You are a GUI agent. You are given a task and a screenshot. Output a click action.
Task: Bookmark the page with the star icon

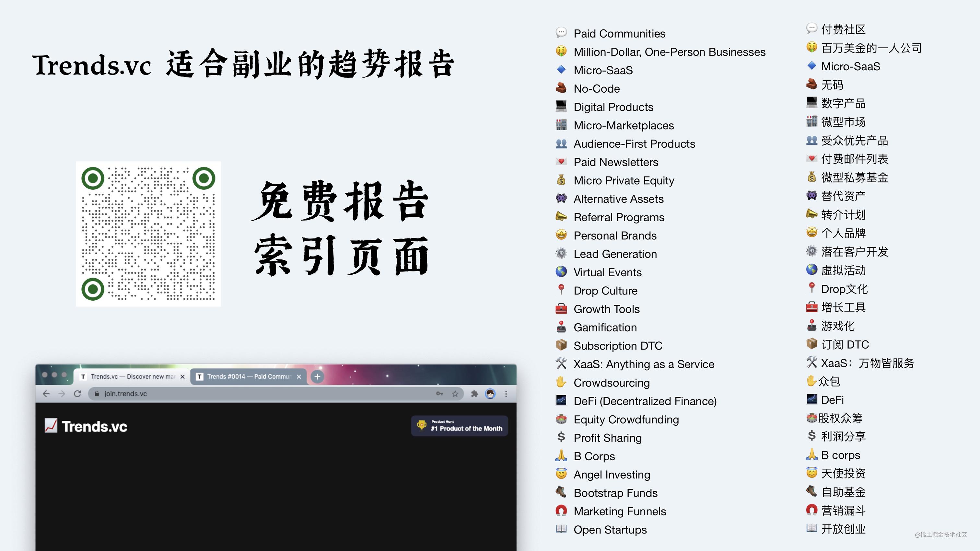pos(455,394)
